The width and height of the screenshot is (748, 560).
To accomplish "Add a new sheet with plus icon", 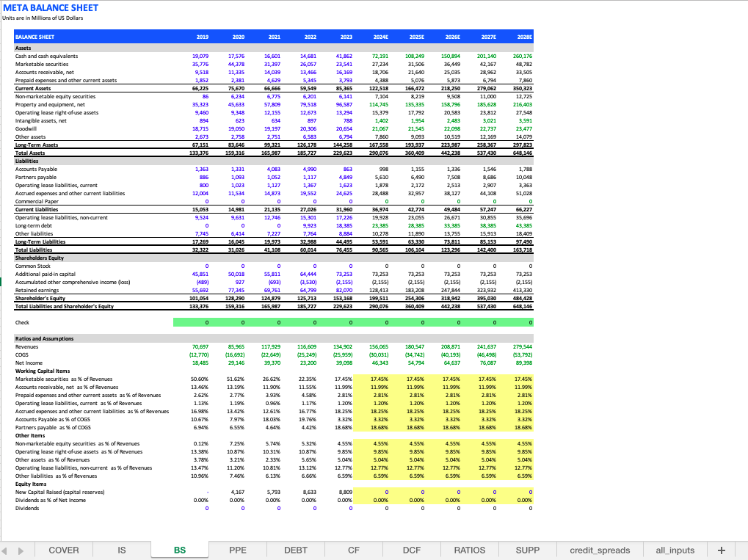I will click(x=722, y=550).
